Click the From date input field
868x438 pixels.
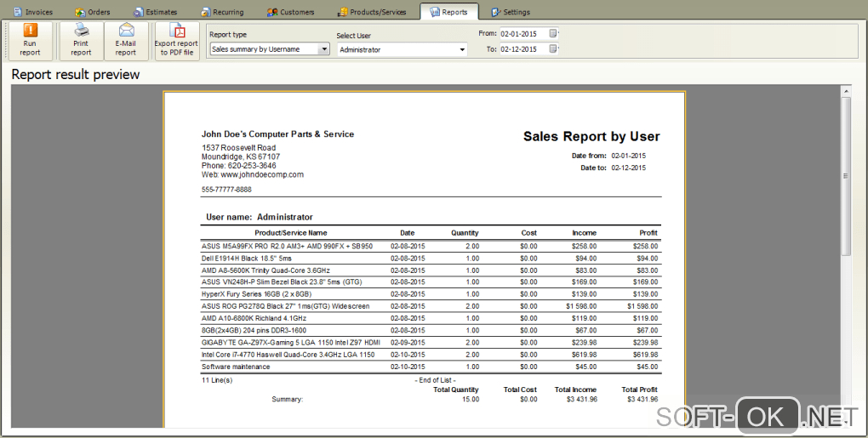(x=523, y=33)
